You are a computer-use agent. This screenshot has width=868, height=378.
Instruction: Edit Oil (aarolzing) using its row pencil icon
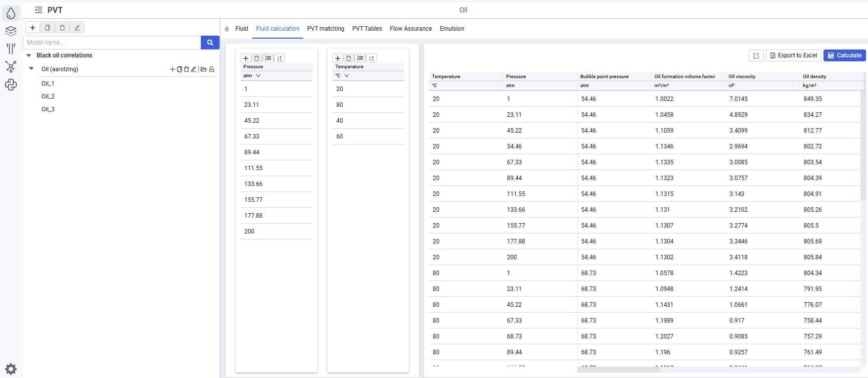pos(193,69)
